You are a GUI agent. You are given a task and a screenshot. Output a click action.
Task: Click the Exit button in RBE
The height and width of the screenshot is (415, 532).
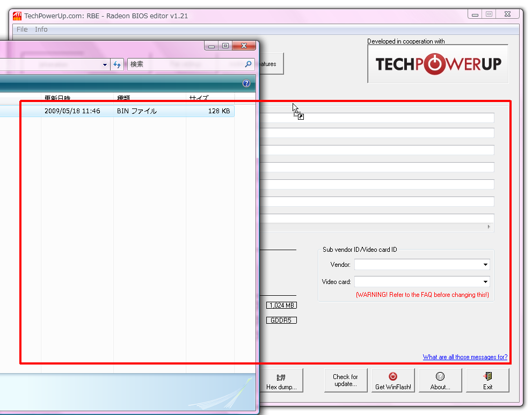coord(487,381)
